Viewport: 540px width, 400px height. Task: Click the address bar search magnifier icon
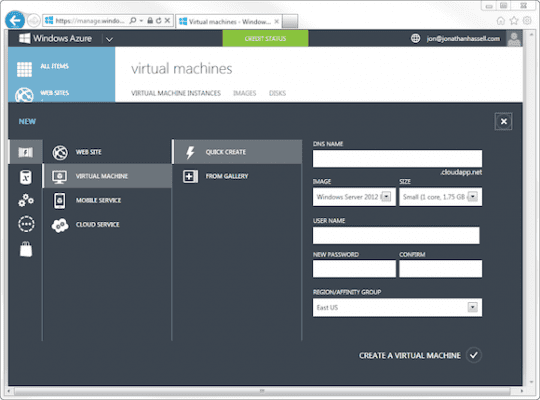133,21
